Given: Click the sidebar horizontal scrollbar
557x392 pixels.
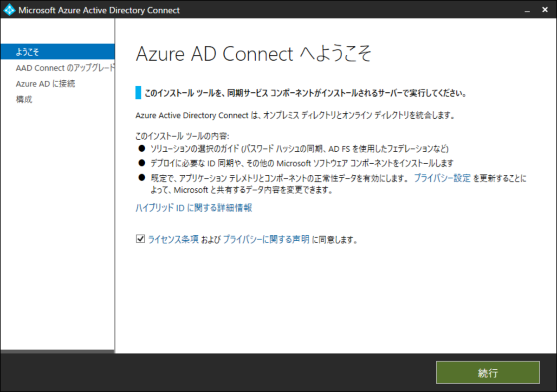Looking at the screenshot, I should click(x=57, y=352).
